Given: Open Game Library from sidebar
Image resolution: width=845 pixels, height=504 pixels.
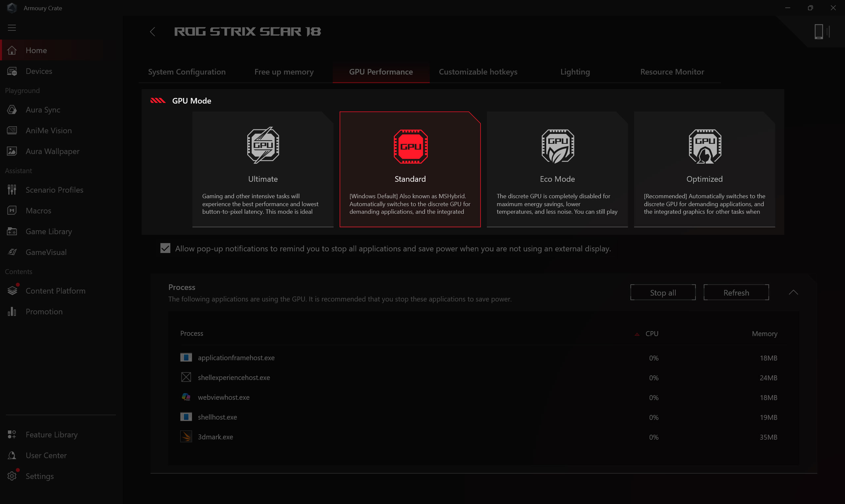Looking at the screenshot, I should point(49,231).
